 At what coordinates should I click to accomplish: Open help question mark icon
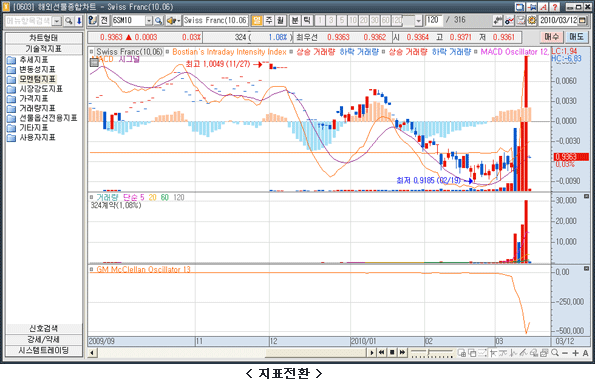[x=554, y=7]
